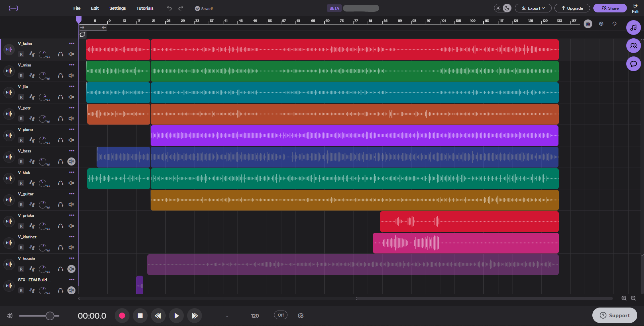Screen dimensions: 644x326
Task: Open the File menu
Action: pyautogui.click(x=77, y=8)
